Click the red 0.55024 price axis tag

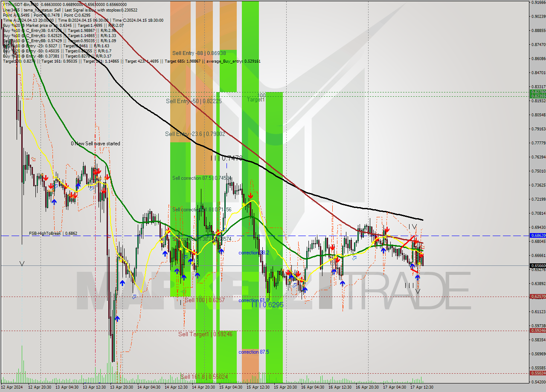click(537, 373)
